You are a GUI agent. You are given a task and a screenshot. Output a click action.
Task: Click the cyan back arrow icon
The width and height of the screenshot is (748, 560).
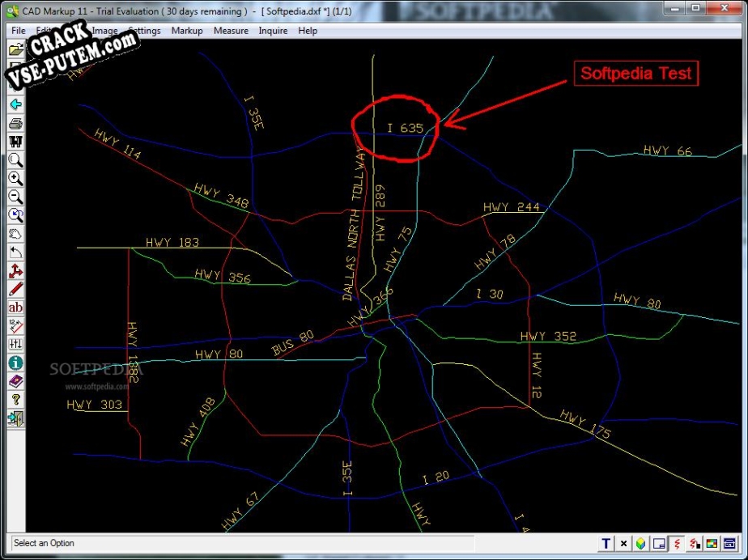[x=15, y=104]
